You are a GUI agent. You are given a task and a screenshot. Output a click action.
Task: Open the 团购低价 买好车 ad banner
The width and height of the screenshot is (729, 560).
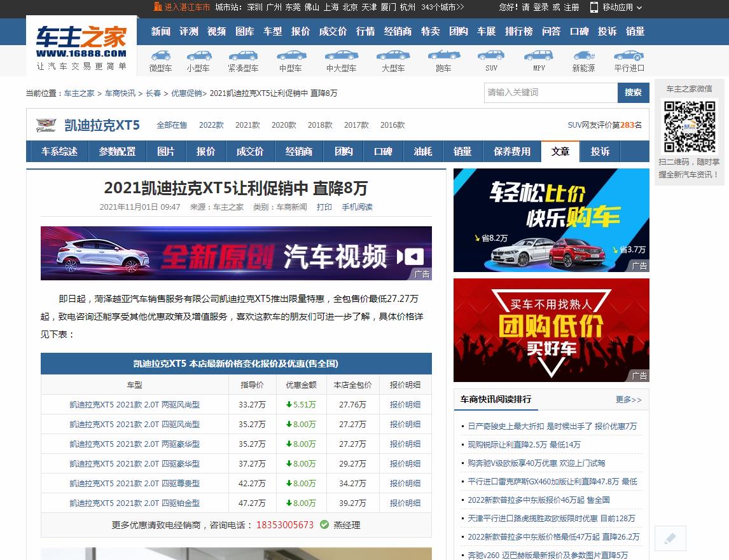[x=552, y=330]
